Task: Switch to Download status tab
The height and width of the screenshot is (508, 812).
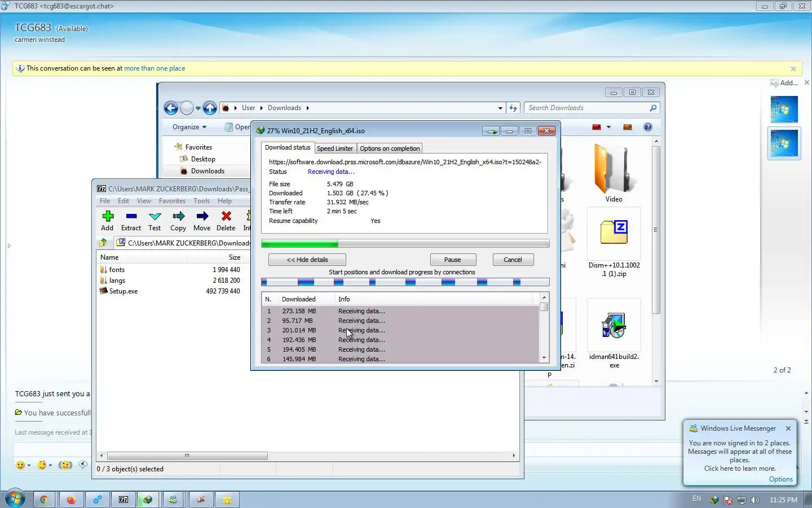Action: coord(288,147)
